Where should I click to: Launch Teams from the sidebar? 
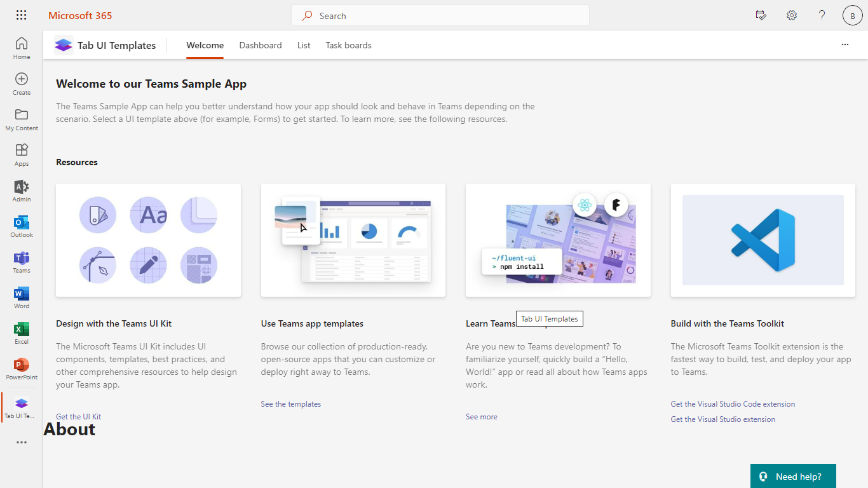pos(22,261)
